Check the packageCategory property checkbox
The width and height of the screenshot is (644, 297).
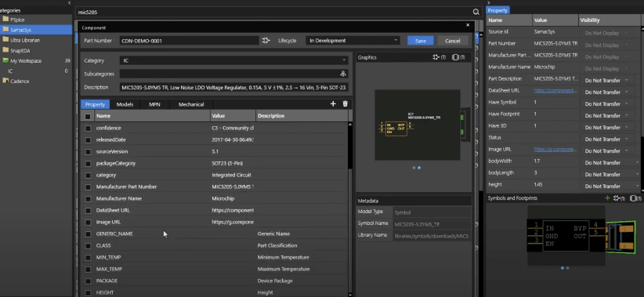pyautogui.click(x=88, y=164)
